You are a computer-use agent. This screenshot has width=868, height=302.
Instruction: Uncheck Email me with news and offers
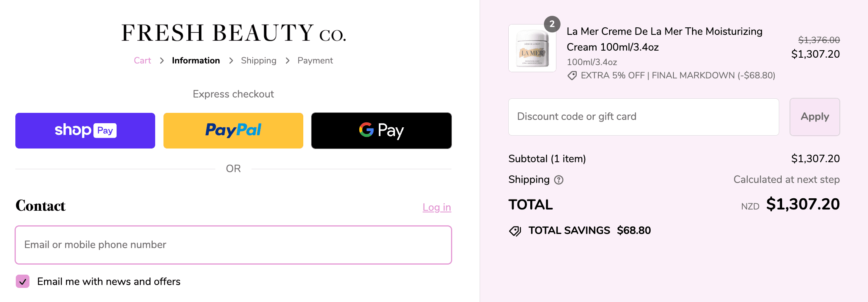pyautogui.click(x=23, y=281)
